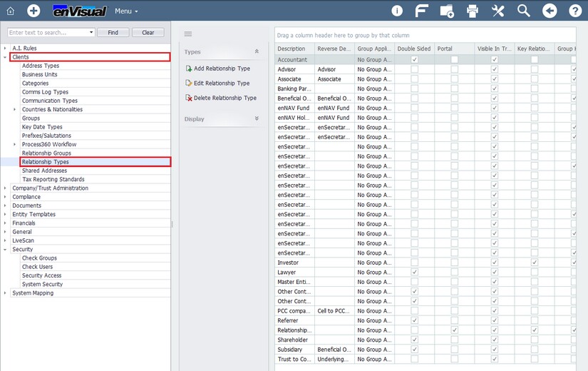Toggle Double Sided checkbox for Lawyer
Image resolution: width=588 pixels, height=371 pixels.
(414, 272)
